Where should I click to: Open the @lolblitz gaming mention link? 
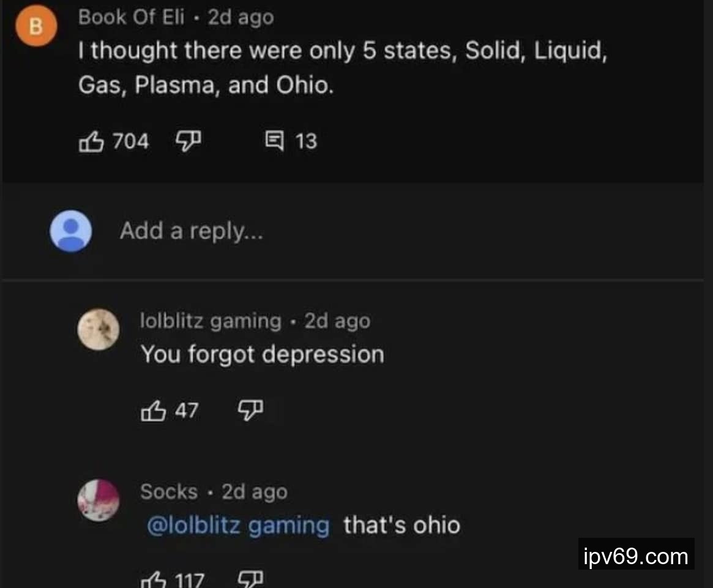point(238,525)
